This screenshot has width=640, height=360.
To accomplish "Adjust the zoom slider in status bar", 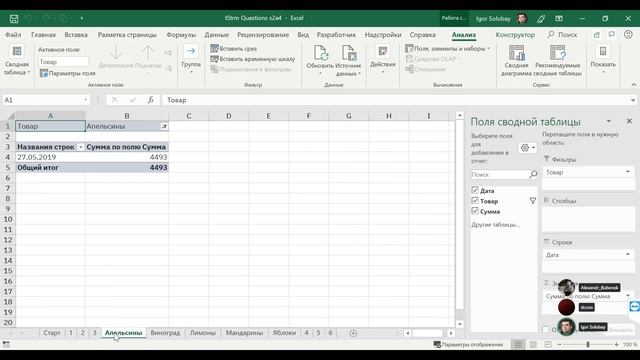I will pyautogui.click(x=588, y=345).
